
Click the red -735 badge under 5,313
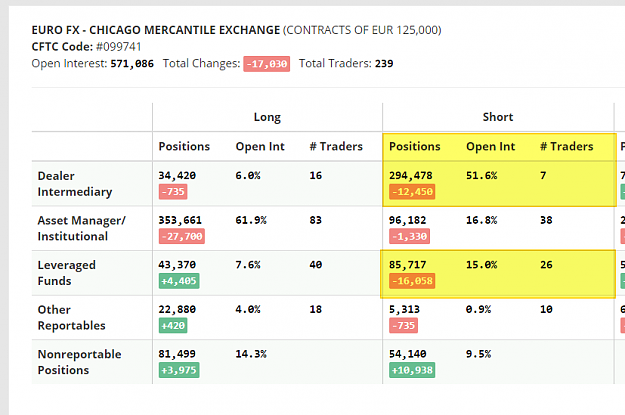tap(403, 326)
